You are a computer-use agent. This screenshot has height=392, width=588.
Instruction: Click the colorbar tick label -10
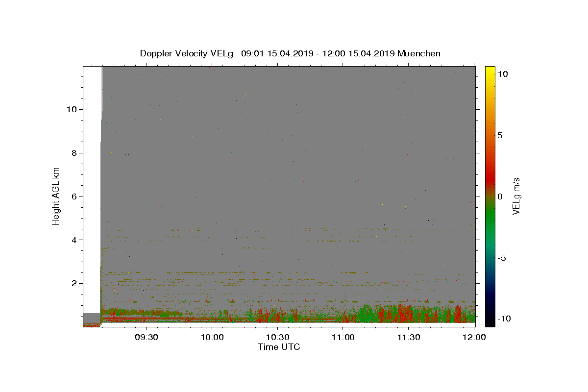504,318
